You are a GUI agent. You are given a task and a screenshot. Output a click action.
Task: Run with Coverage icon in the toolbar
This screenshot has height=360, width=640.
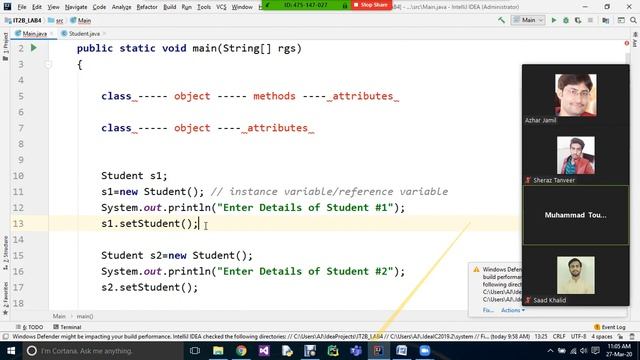click(x=578, y=20)
